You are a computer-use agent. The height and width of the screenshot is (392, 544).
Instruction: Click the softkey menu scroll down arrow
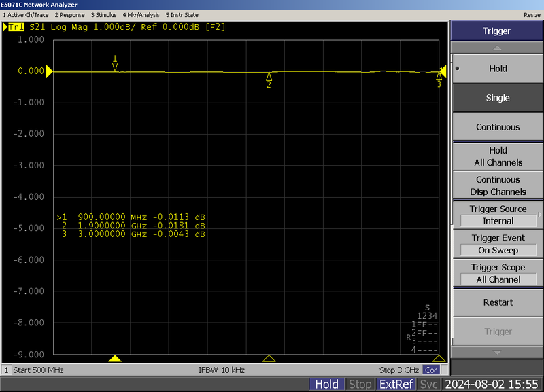tap(497, 353)
